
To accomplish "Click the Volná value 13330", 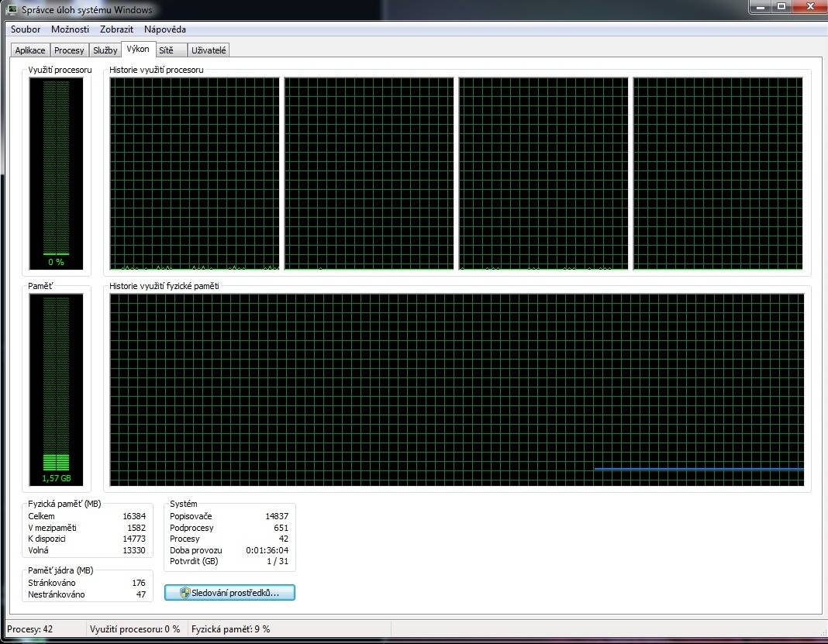I will (134, 550).
